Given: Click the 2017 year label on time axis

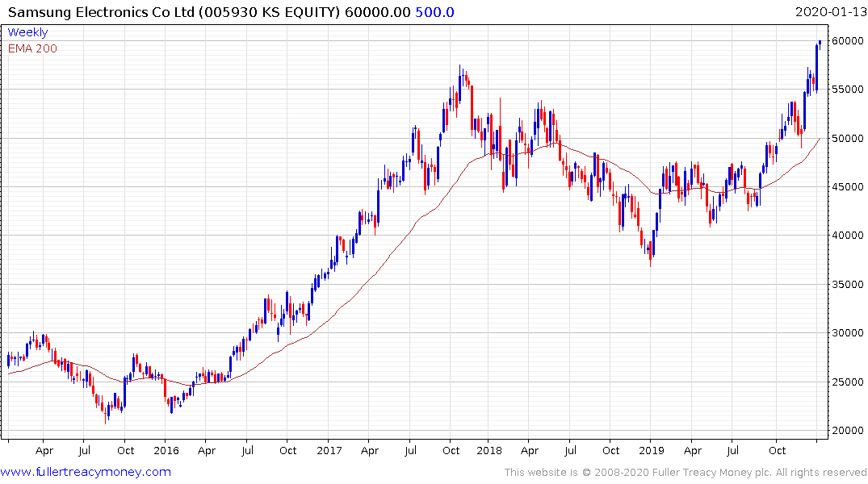Looking at the screenshot, I should (329, 450).
